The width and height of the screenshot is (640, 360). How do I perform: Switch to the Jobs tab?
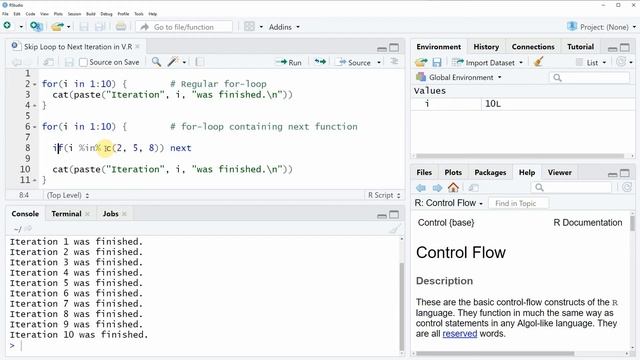coord(111,213)
